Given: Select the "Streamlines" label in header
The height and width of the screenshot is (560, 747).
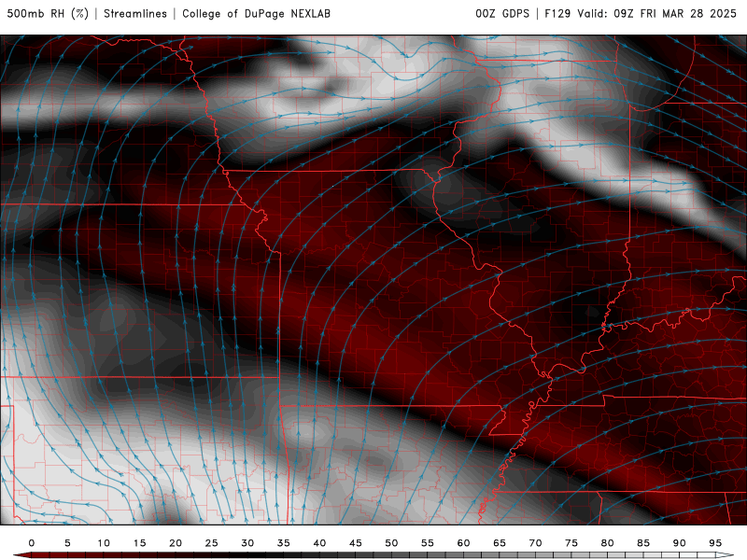Looking at the screenshot, I should (135, 14).
